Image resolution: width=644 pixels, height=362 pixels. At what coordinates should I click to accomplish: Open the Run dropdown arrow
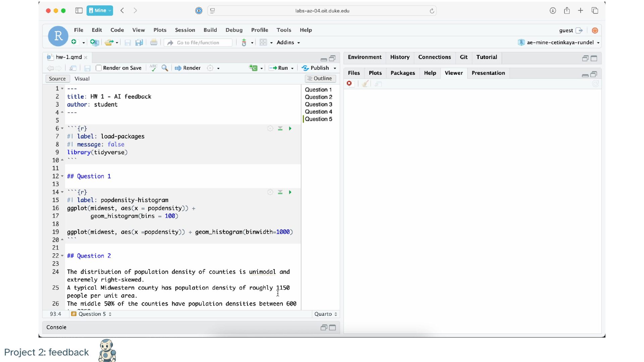pos(292,68)
